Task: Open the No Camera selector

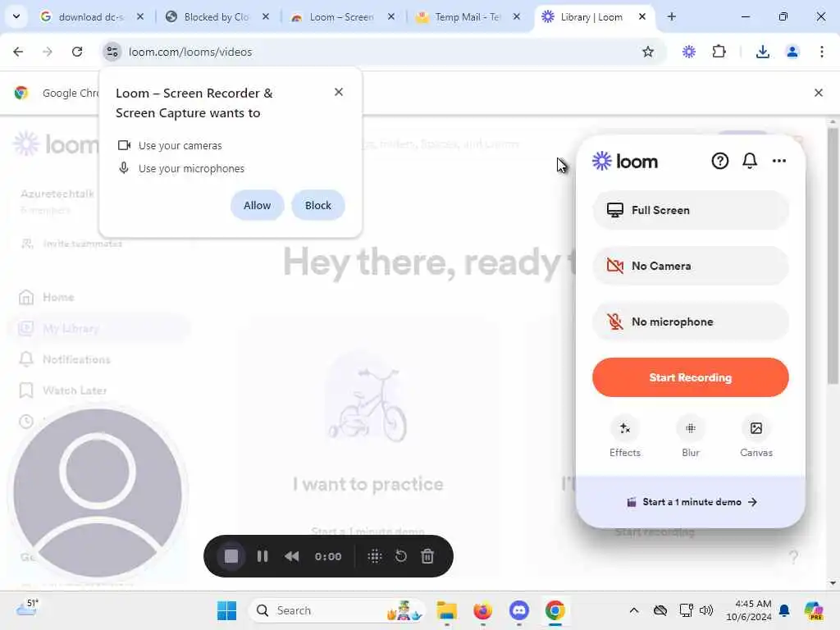Action: [690, 266]
